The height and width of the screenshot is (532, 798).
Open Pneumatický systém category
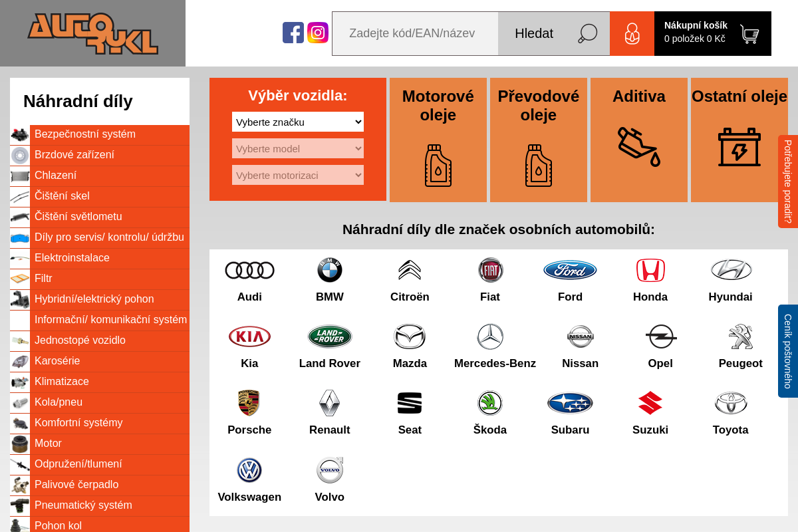(x=100, y=506)
